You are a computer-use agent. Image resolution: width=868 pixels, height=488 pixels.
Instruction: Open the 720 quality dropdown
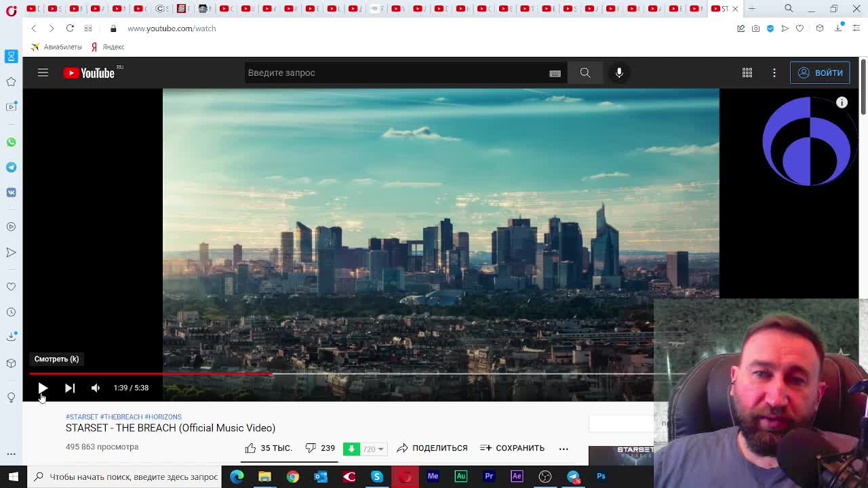point(373,449)
